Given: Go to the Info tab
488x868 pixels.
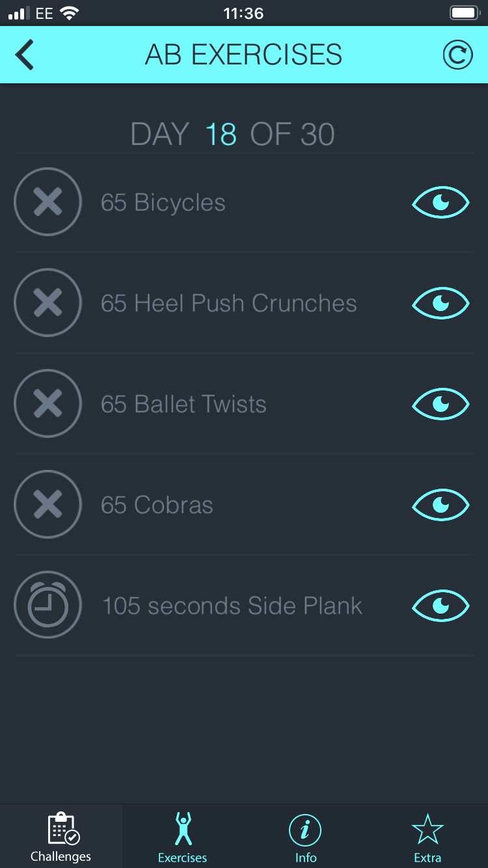Looking at the screenshot, I should click(x=305, y=836).
